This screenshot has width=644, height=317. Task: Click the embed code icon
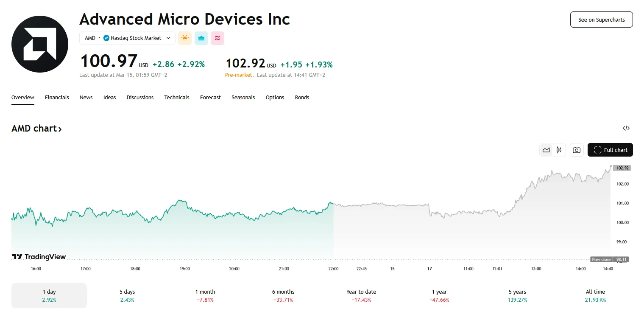pos(626,128)
